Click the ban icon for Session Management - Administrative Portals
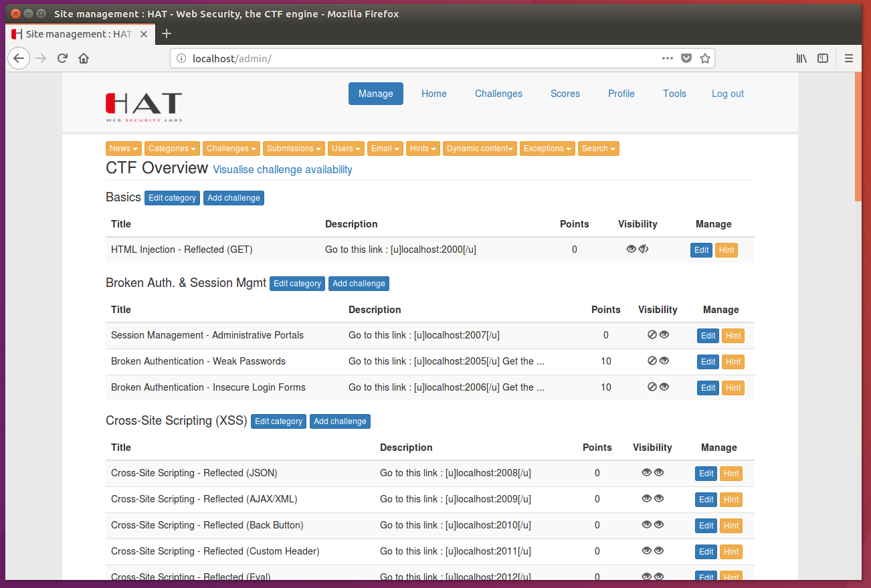This screenshot has width=871, height=588. [x=652, y=335]
